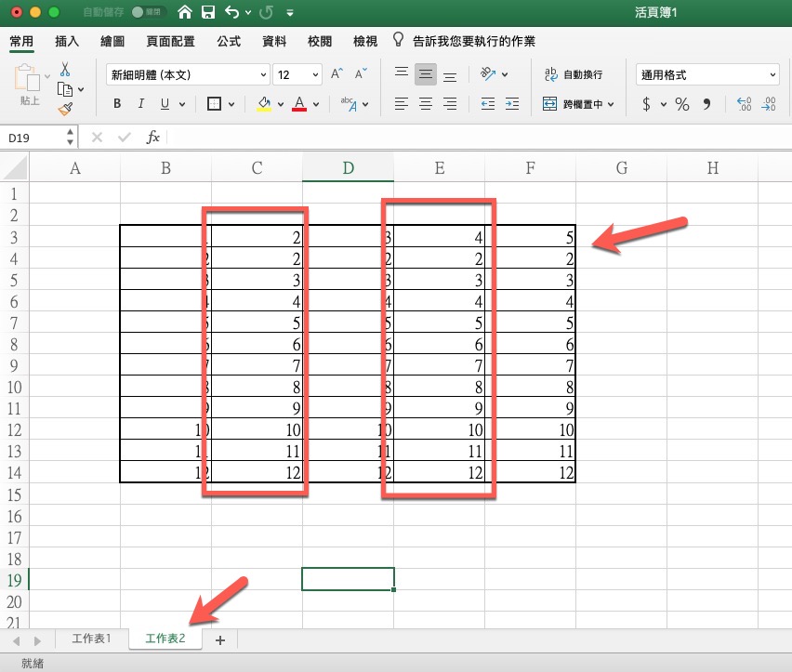Apply currency $ format
The height and width of the screenshot is (672, 792).
646,104
